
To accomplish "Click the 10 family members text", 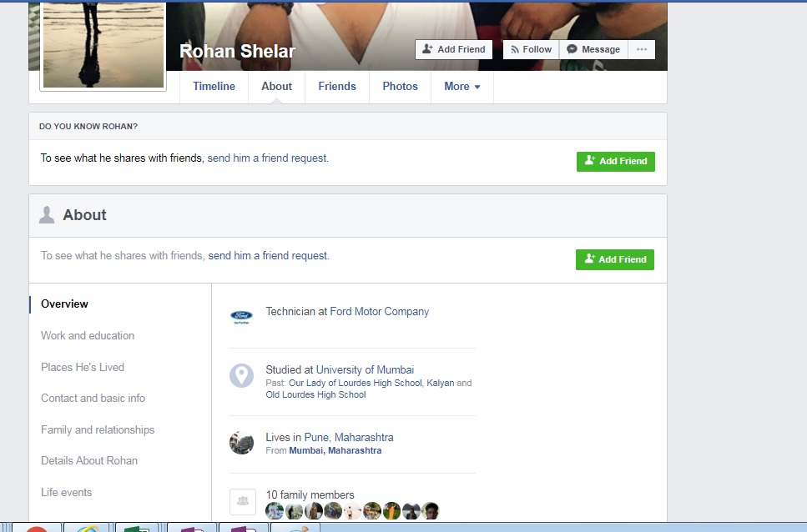I will (x=310, y=495).
